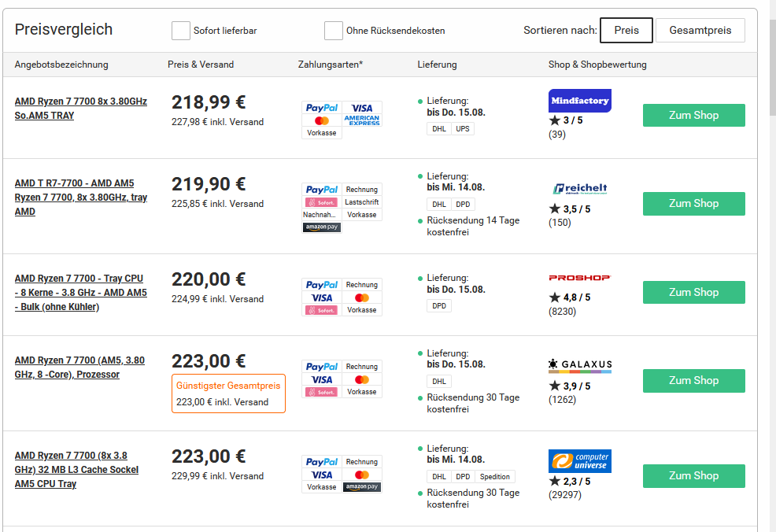Click American Express icon in Mindfactory row

362,120
